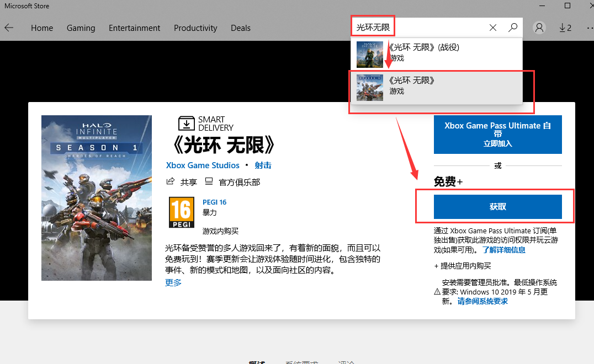Click + 提供应用内购买 text

[x=463, y=266]
